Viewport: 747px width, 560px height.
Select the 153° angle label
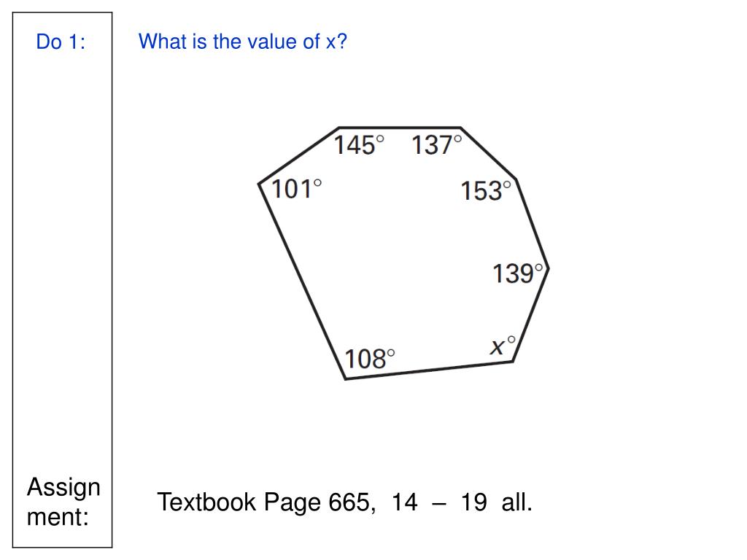tap(486, 191)
